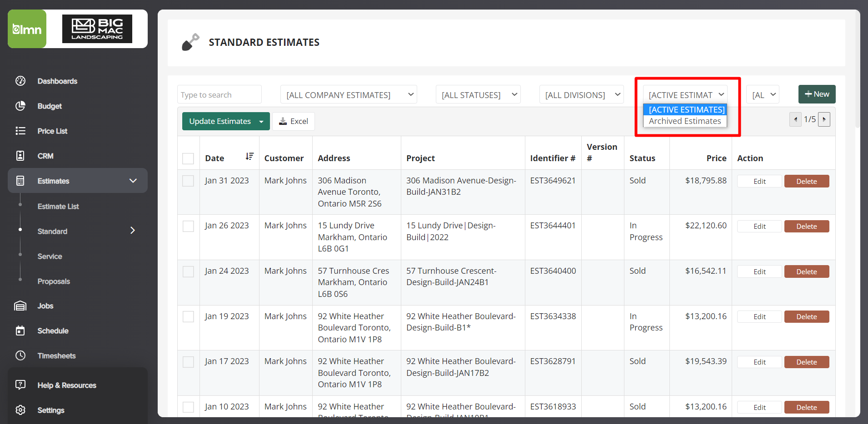Click the New estimate button

[x=817, y=94]
